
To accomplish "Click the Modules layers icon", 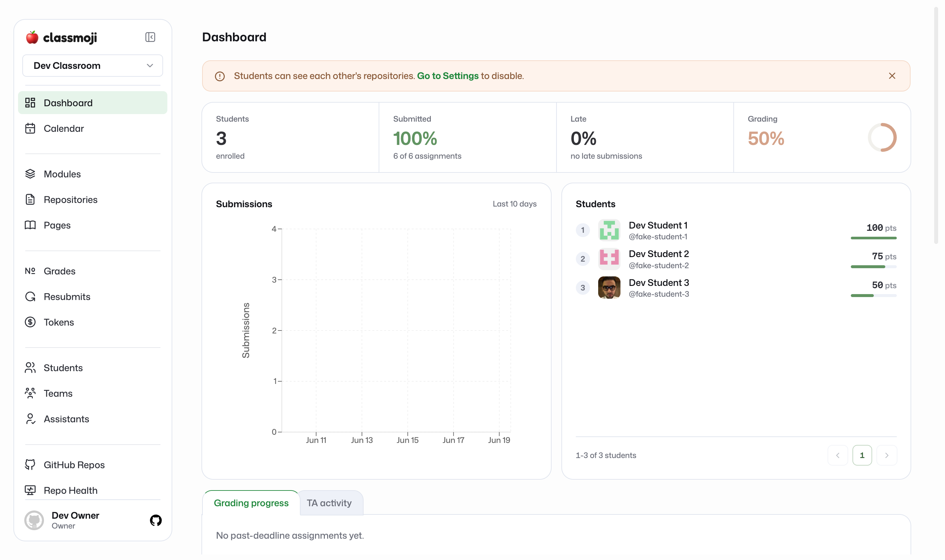I will 30,174.
